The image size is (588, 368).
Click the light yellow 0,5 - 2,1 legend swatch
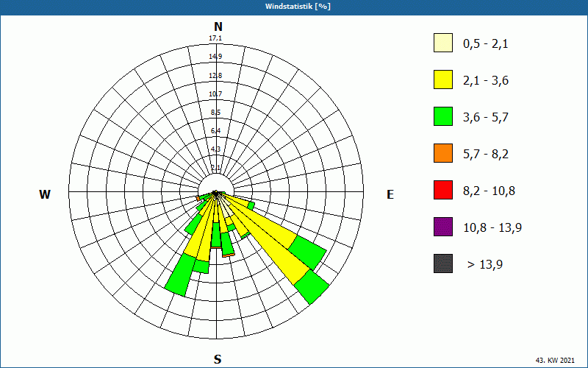tap(443, 43)
